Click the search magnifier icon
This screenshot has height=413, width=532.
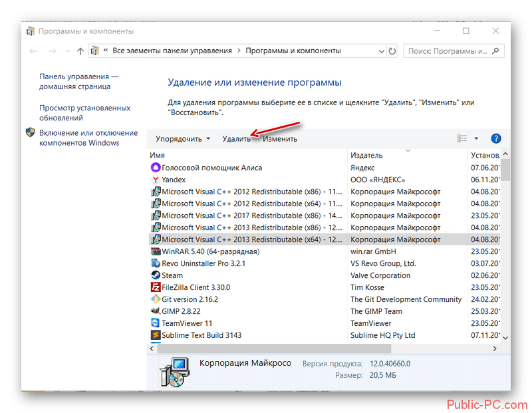495,51
